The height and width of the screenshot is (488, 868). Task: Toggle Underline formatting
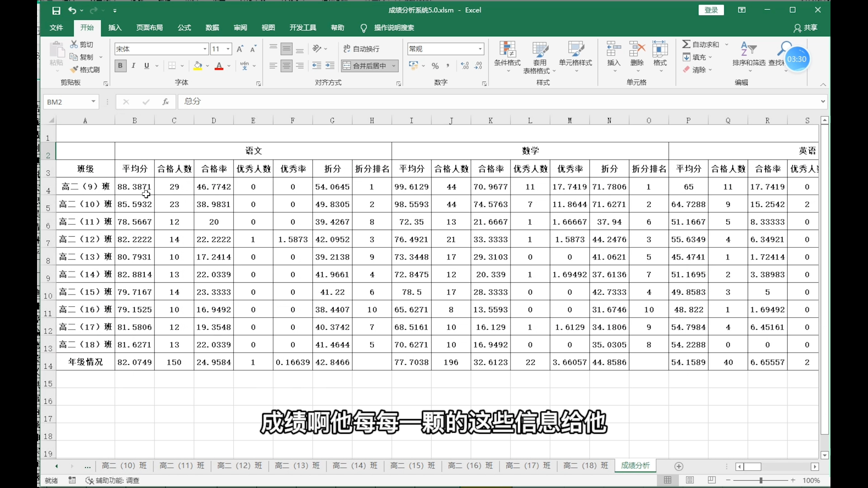[x=146, y=66]
